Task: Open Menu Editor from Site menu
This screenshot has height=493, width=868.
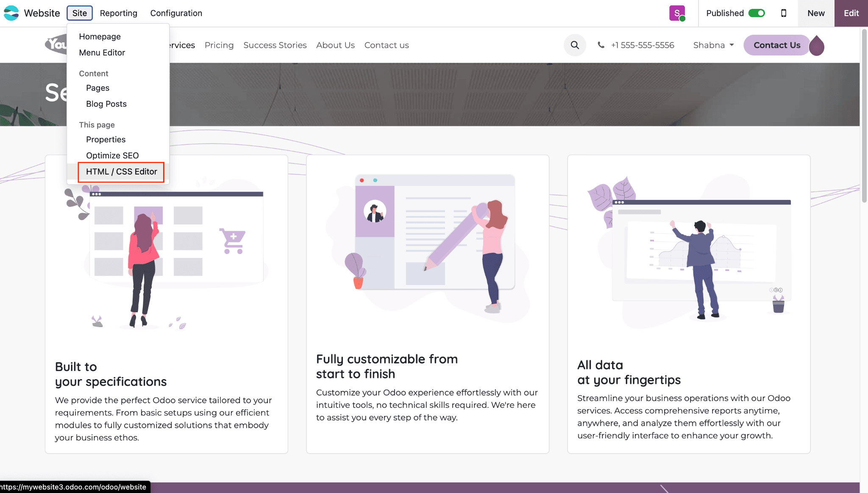Action: 102,53
